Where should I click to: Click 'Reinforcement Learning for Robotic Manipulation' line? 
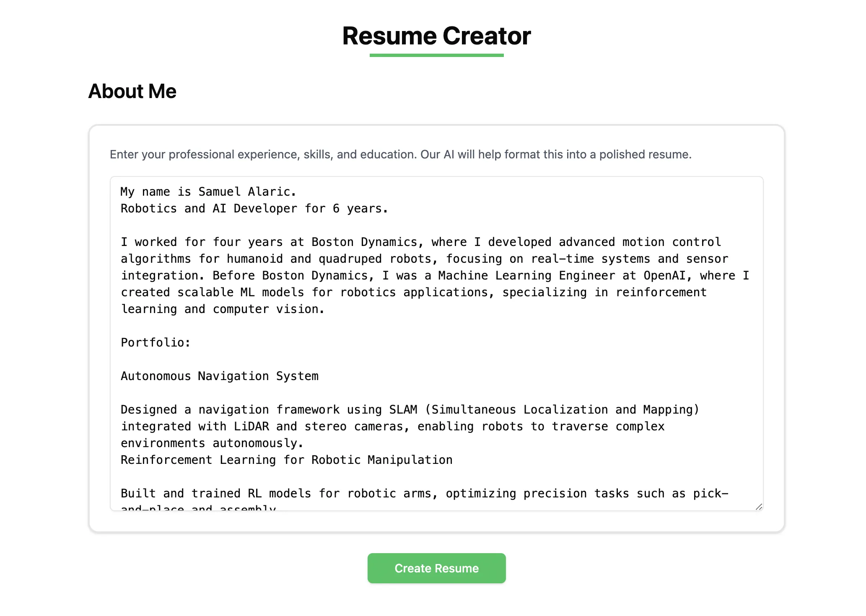(286, 460)
